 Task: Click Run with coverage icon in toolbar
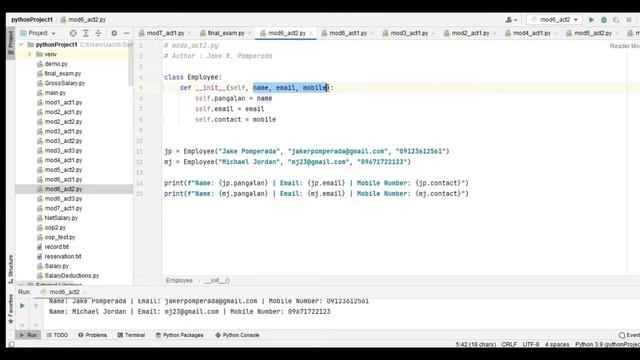coord(616,20)
